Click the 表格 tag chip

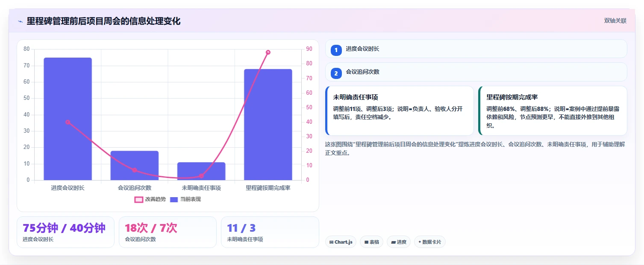pos(371,242)
